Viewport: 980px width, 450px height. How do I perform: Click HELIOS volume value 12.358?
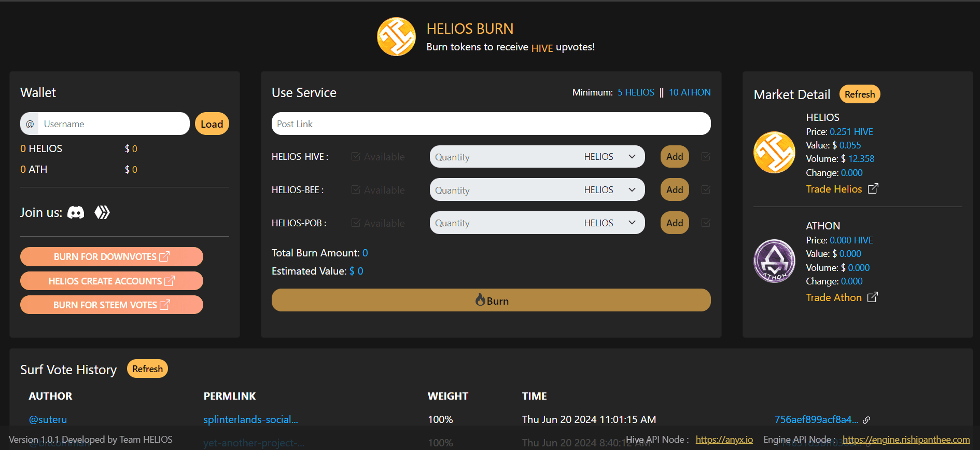pyautogui.click(x=861, y=159)
